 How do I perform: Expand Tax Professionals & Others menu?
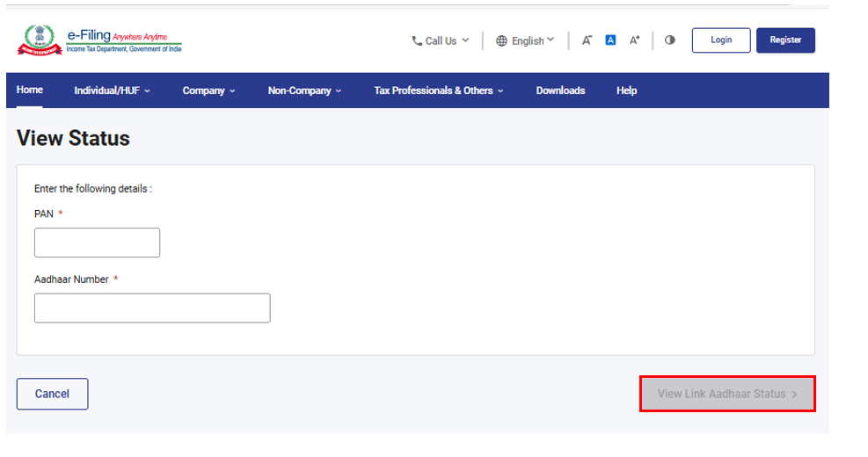point(439,91)
